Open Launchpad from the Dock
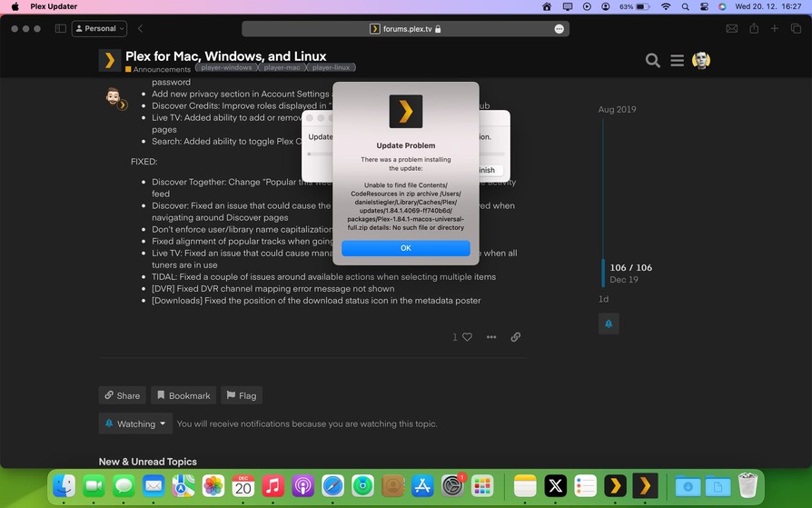 (482, 486)
